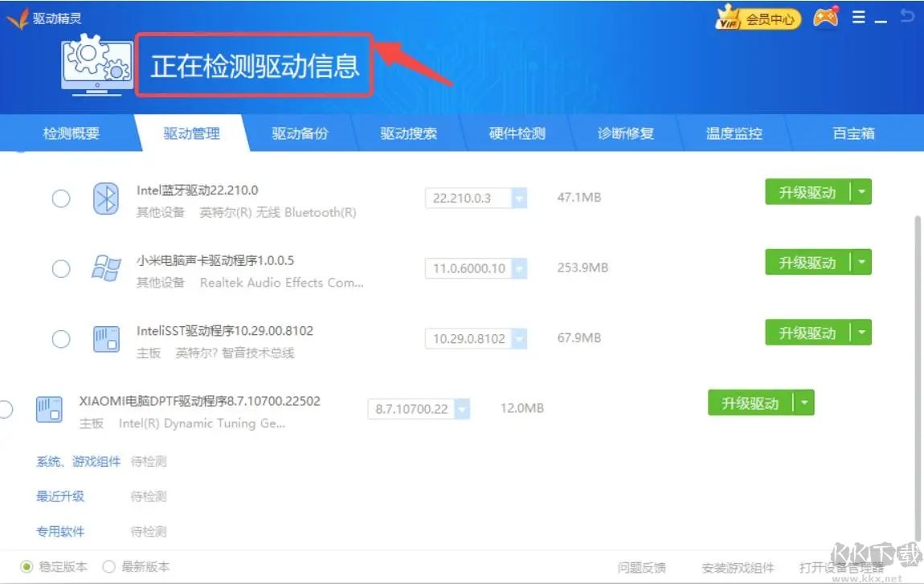Open the 驱动搜索 tab
The height and width of the screenshot is (584, 924).
click(x=408, y=134)
